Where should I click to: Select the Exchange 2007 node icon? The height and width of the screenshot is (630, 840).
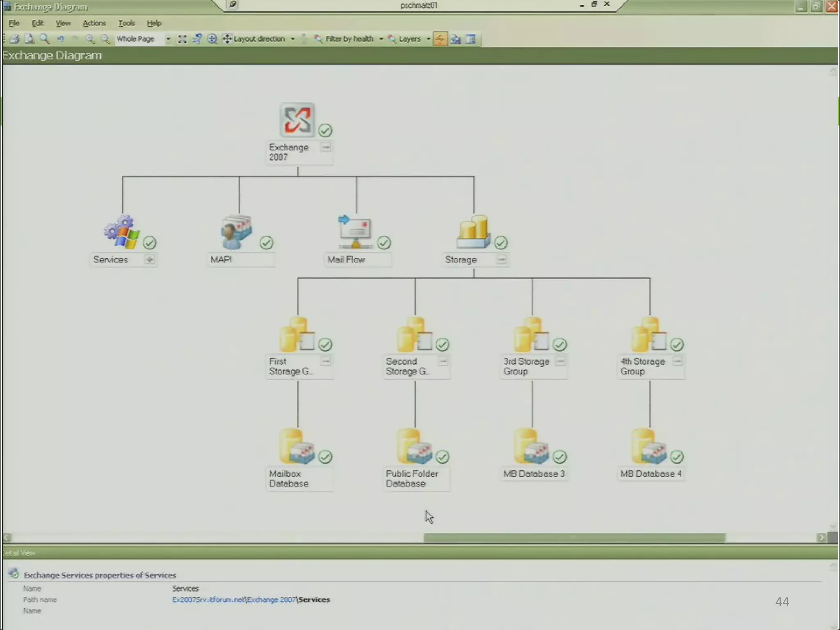(297, 120)
